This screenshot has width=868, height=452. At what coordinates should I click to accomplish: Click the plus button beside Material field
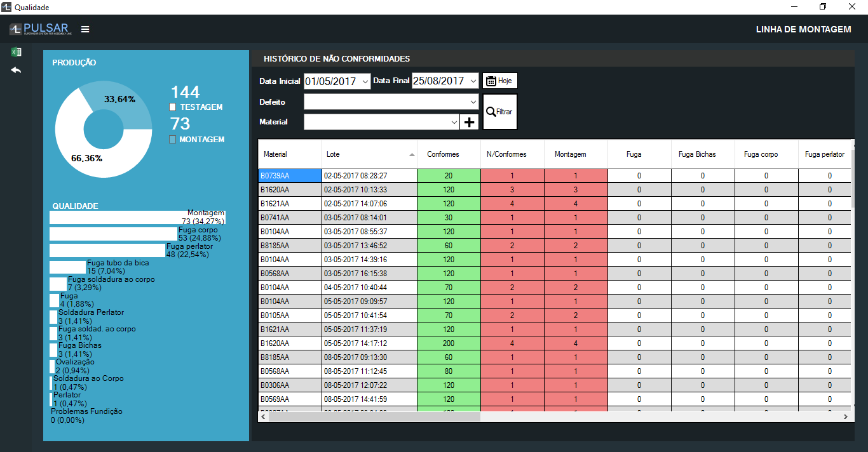(469, 122)
